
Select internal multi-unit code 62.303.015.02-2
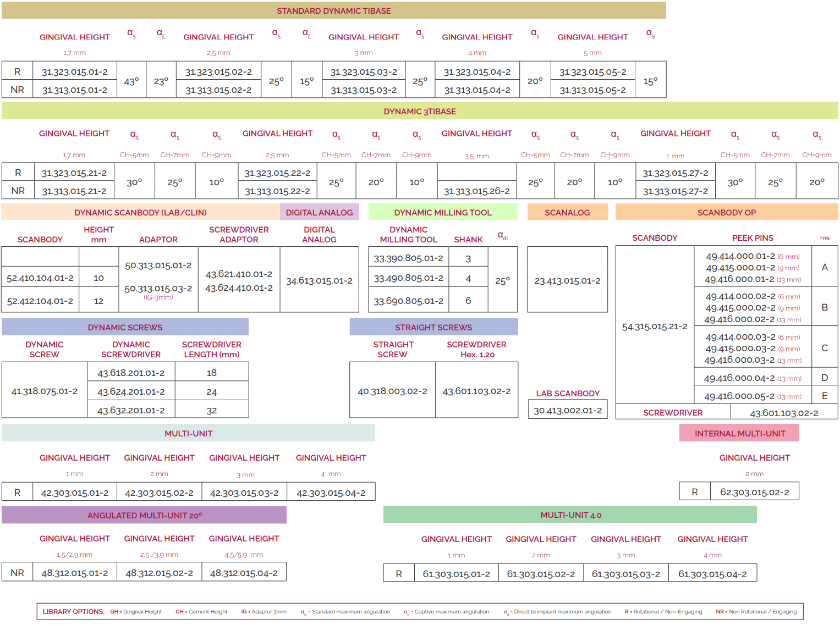(754, 493)
